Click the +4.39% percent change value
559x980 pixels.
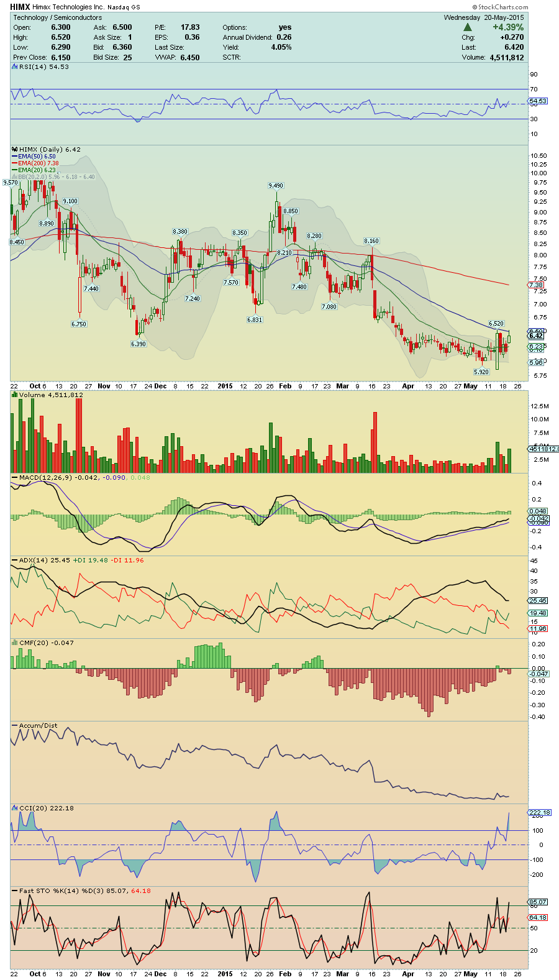point(508,27)
